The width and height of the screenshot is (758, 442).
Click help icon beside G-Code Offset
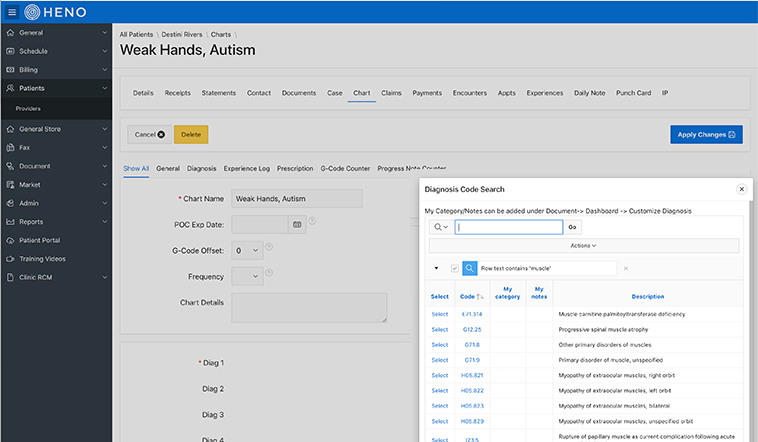[269, 247]
